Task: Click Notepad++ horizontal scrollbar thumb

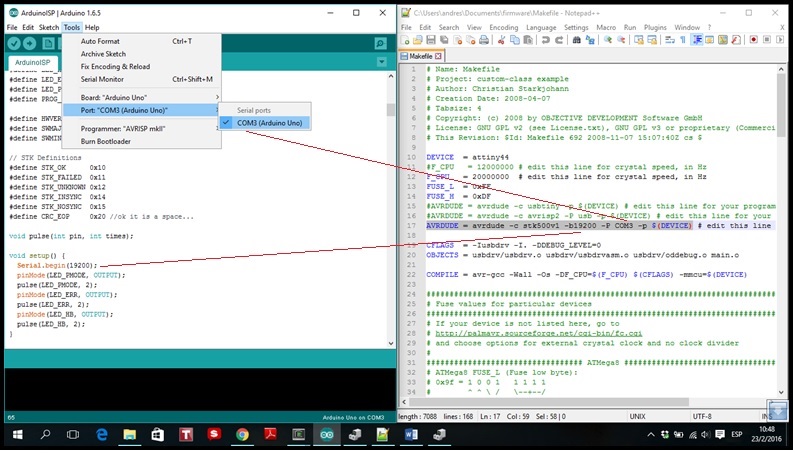Action: 550,402
